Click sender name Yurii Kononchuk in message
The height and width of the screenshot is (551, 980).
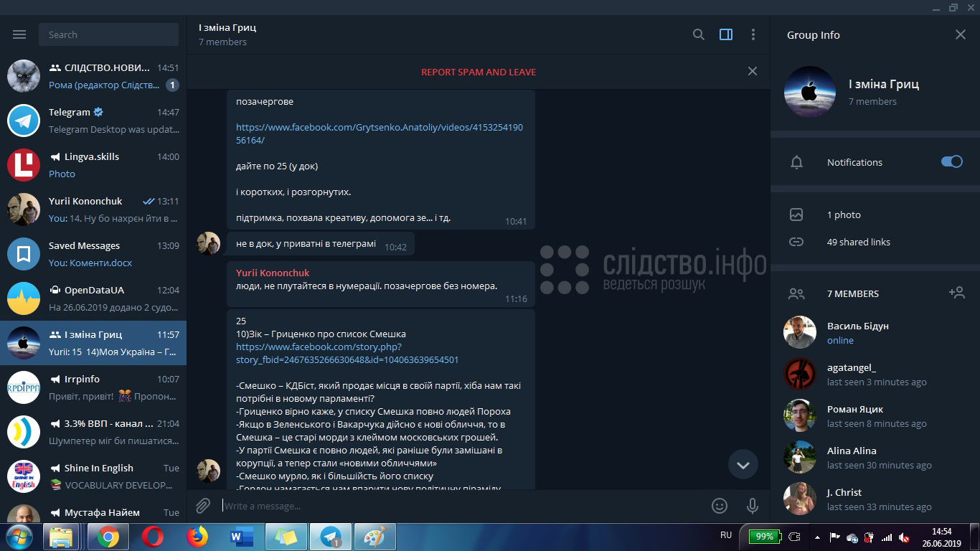pos(273,273)
